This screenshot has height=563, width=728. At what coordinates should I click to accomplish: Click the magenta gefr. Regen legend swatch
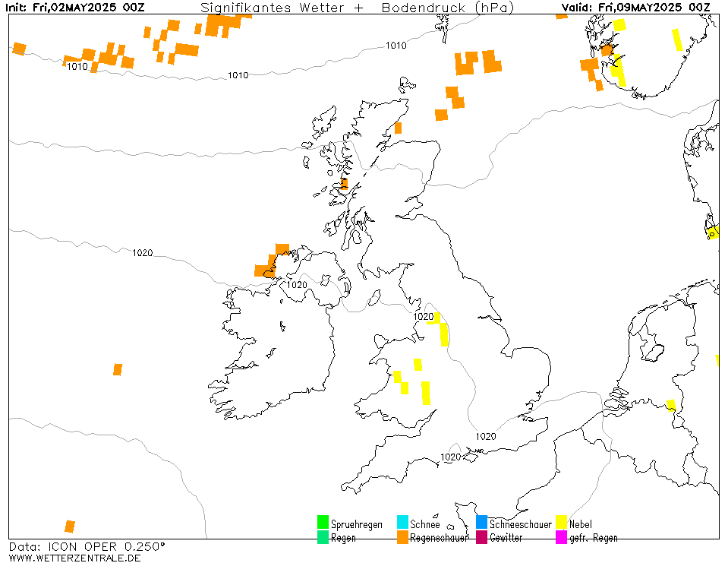(x=561, y=537)
